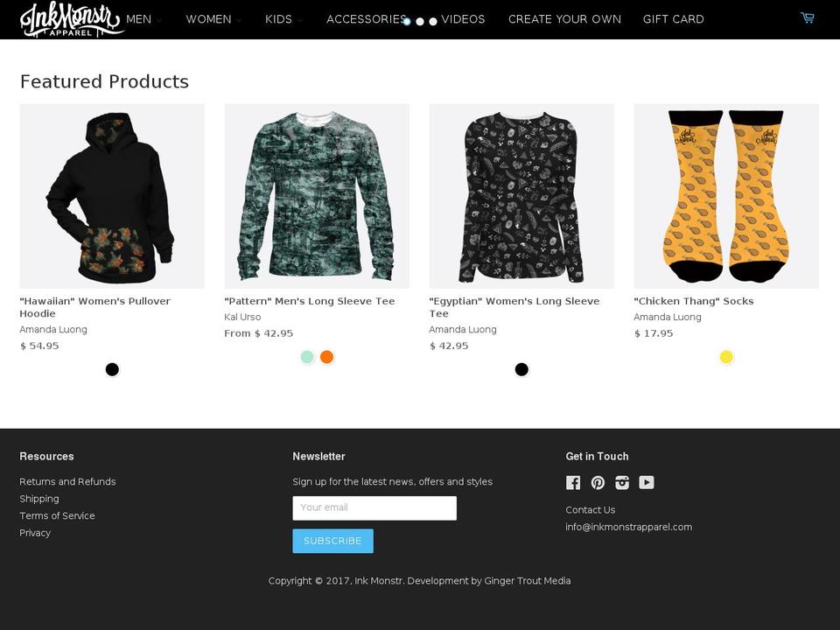The image size is (840, 630).
Task: Select GIFT CARD in the top navigation
Action: click(x=673, y=18)
